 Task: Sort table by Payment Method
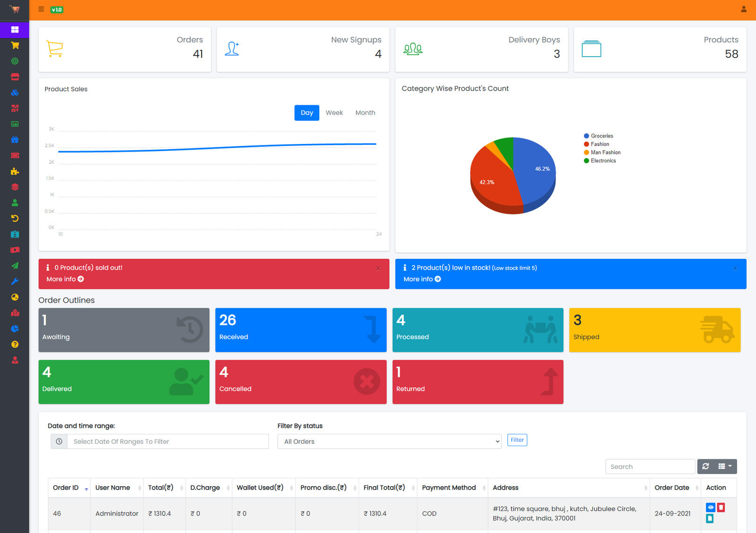pos(453,488)
